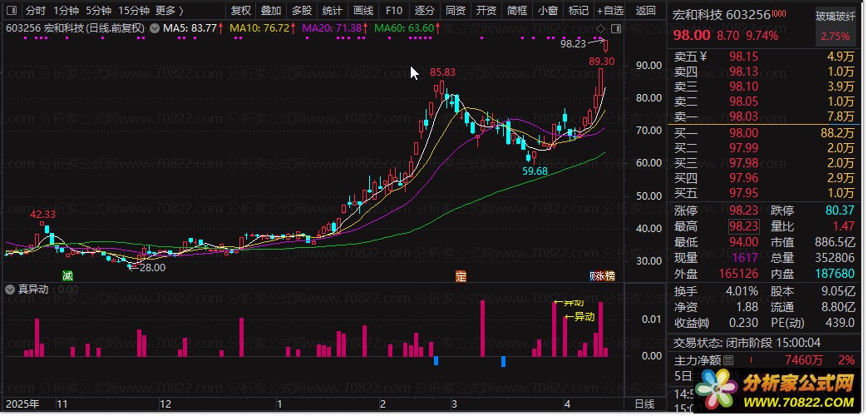Toggle the chart right-panel layout icon
Screen dimensions: 868x416
615,28
